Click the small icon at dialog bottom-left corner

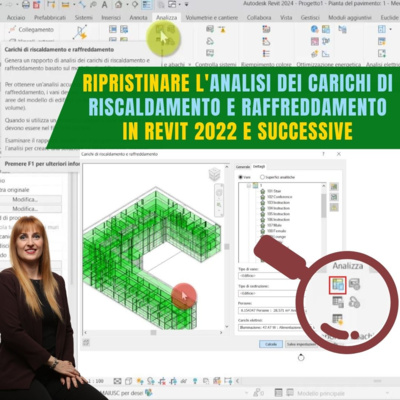[86, 342]
